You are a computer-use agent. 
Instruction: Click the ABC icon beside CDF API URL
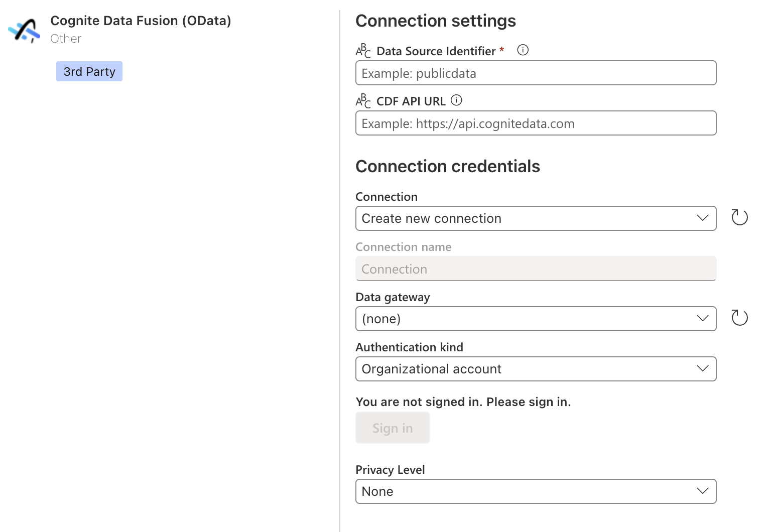tap(363, 100)
